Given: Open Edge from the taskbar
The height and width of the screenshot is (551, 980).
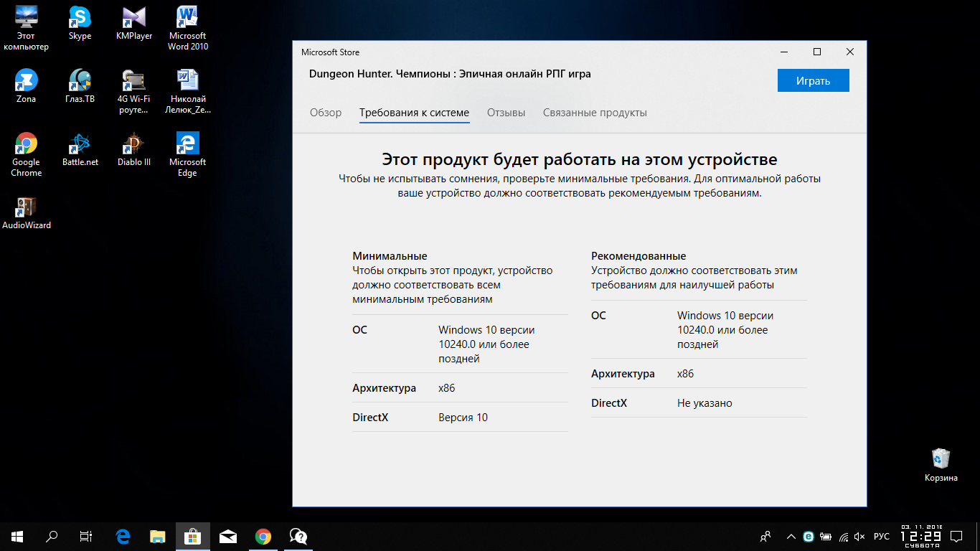Looking at the screenshot, I should 123,536.
